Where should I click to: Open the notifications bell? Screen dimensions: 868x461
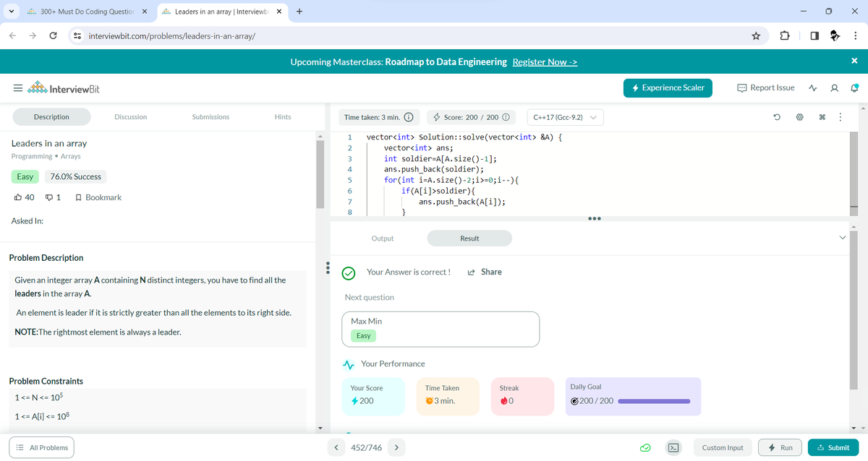pyautogui.click(x=854, y=88)
